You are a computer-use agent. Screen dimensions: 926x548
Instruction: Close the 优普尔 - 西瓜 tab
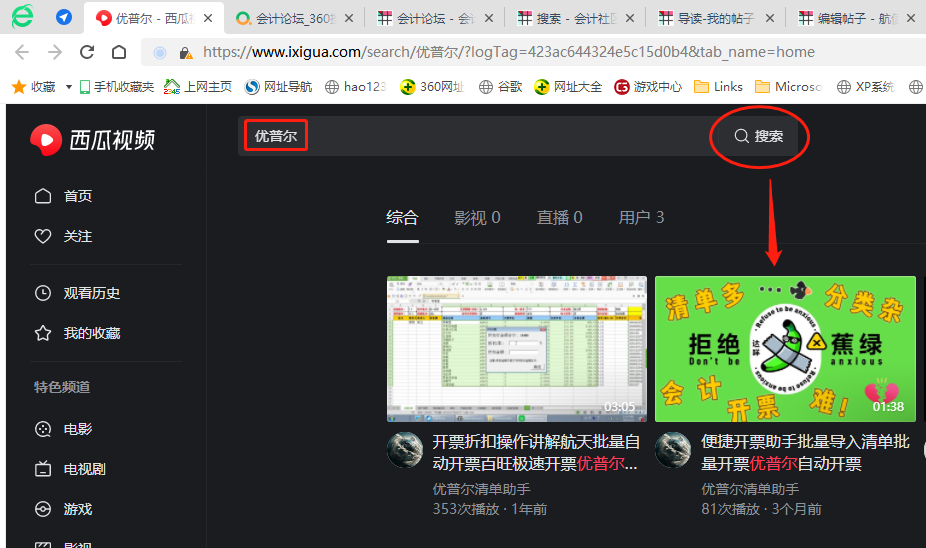[x=208, y=18]
